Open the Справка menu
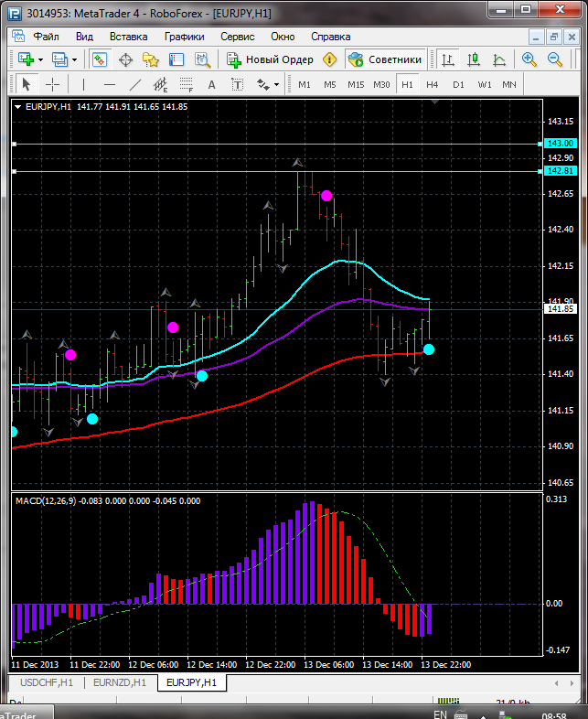This screenshot has width=588, height=719. [331, 37]
